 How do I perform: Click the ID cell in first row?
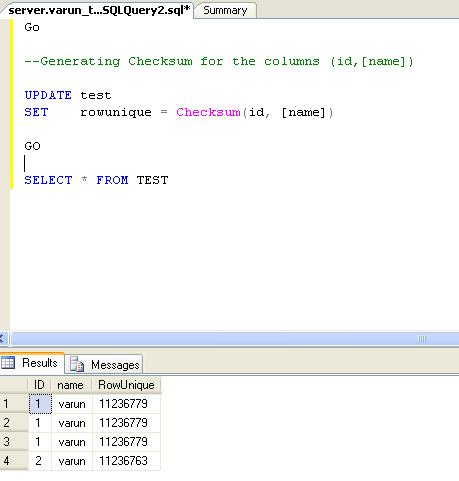pos(40,404)
